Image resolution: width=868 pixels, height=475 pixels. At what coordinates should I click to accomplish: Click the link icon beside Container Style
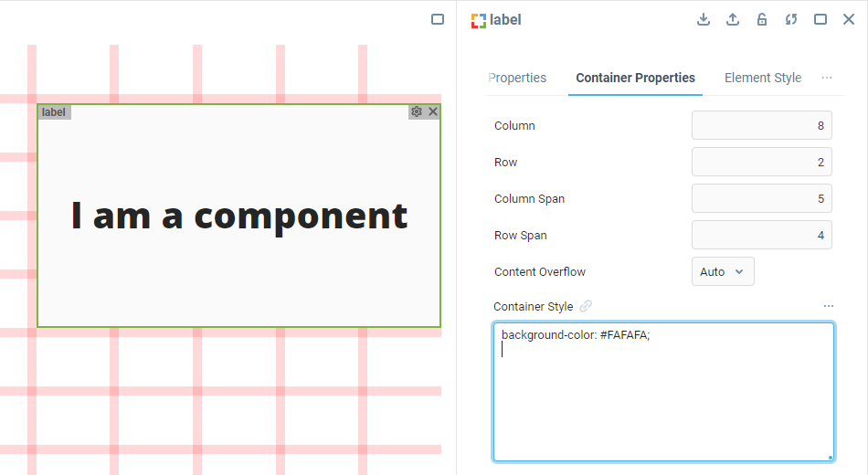coord(586,306)
